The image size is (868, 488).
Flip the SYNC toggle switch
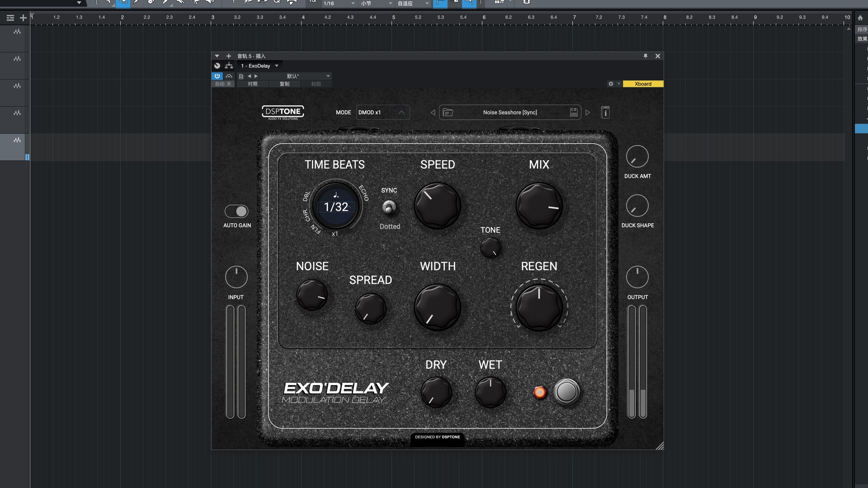pos(389,207)
